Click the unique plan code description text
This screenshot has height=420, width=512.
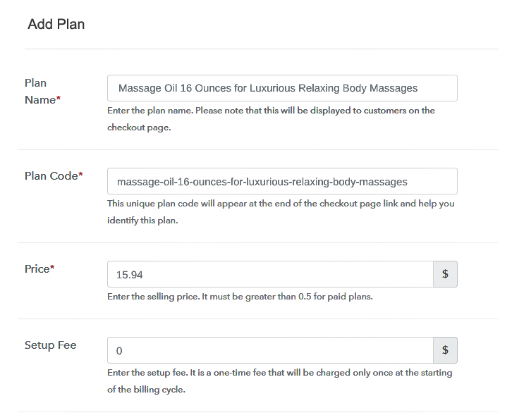click(x=281, y=212)
